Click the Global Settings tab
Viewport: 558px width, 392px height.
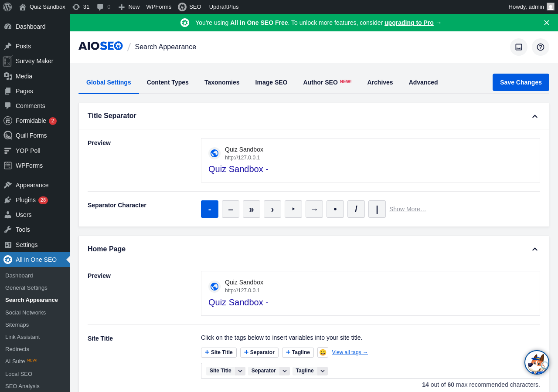pos(109,82)
